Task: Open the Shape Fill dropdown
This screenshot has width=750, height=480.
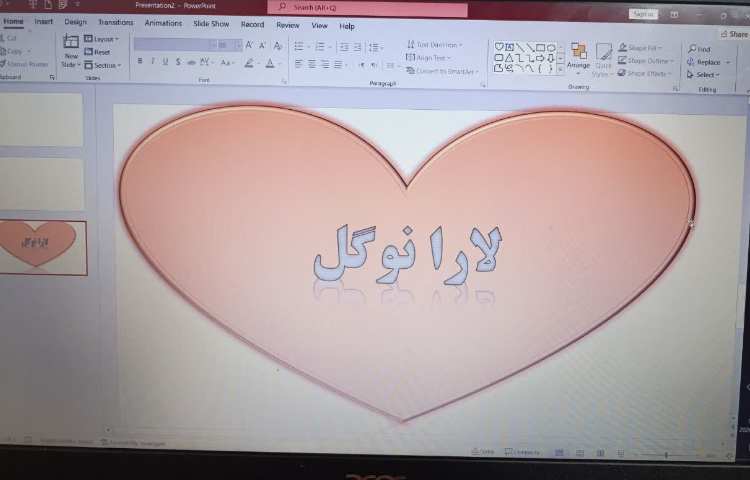Action: click(640, 47)
